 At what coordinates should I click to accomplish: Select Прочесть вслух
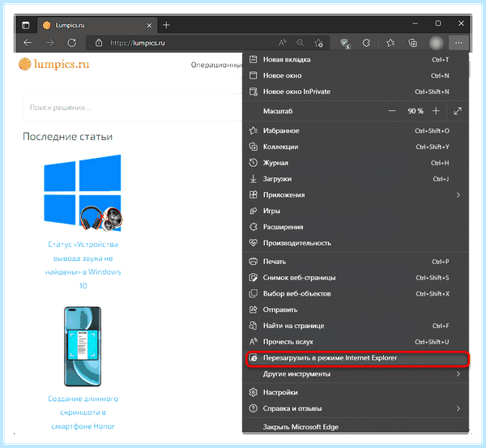[356, 342]
